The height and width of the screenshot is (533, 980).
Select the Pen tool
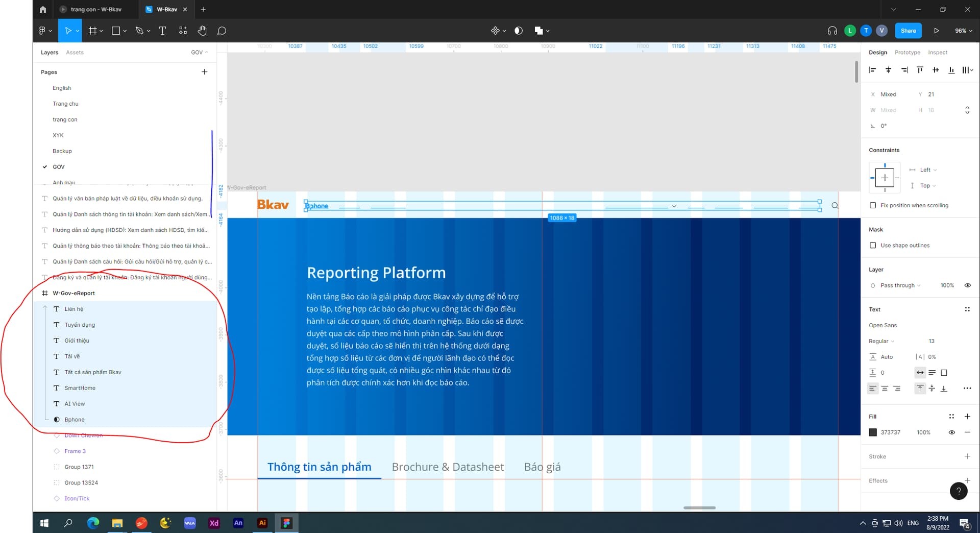tap(139, 31)
